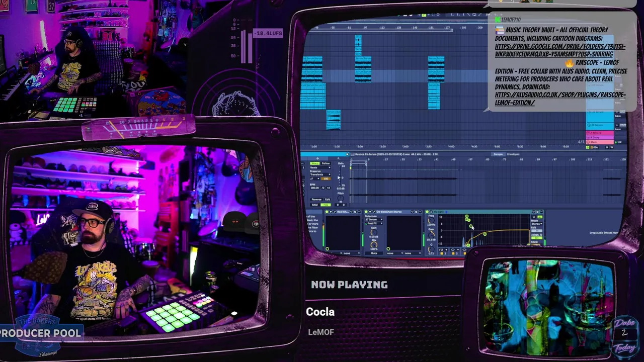
Task: Toggle EQ Eight band 2 activator
Action: point(453,253)
